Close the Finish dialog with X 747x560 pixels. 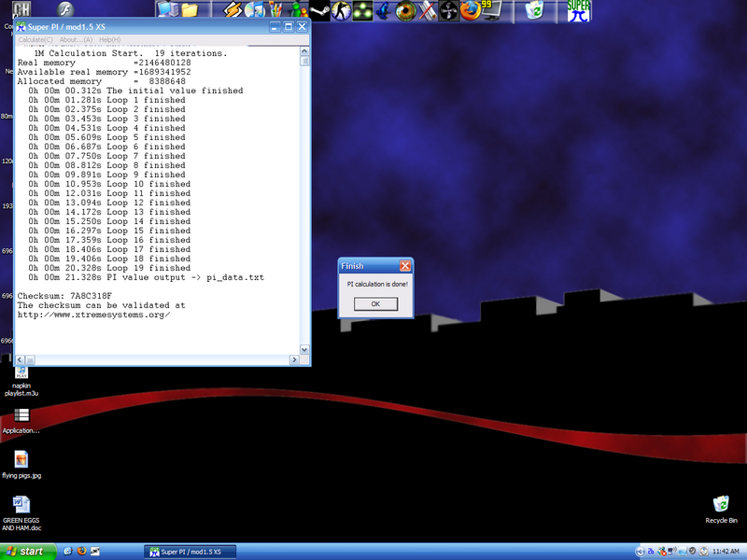pyautogui.click(x=405, y=266)
